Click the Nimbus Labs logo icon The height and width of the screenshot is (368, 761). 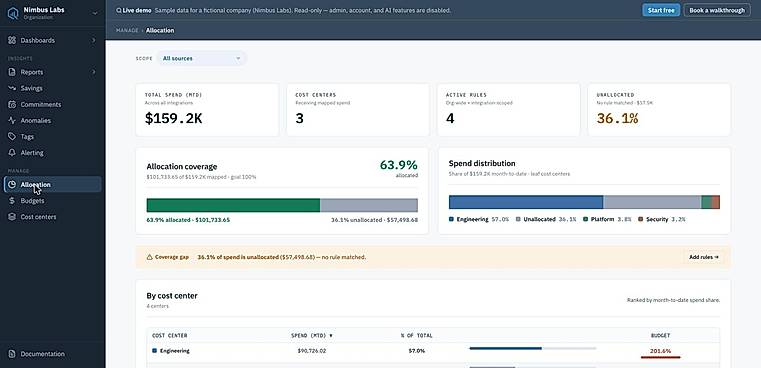click(x=13, y=13)
